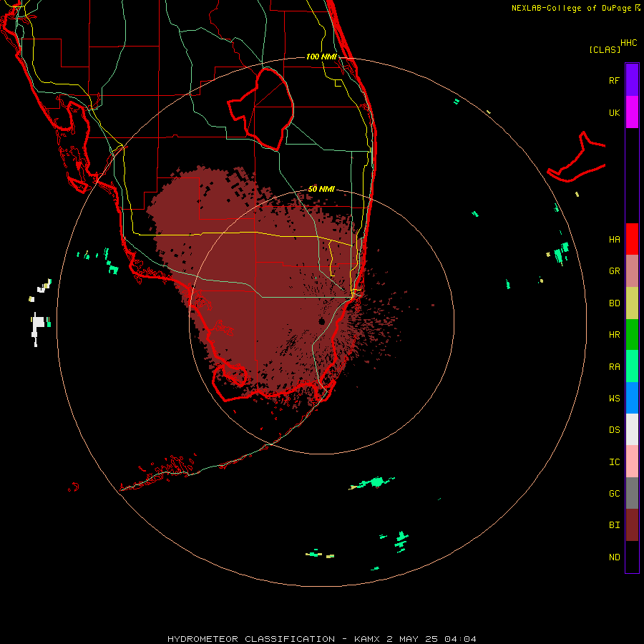Select the BD yellow legend swatch
This screenshot has height=644, width=644.
pyautogui.click(x=632, y=303)
